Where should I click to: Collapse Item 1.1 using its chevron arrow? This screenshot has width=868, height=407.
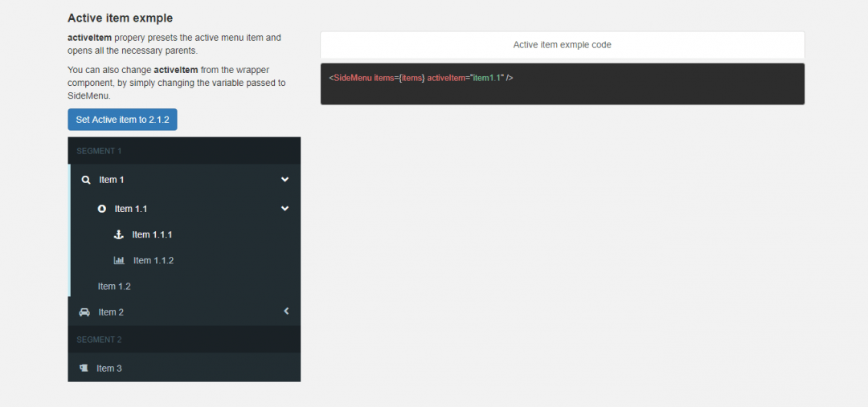pyautogui.click(x=285, y=209)
